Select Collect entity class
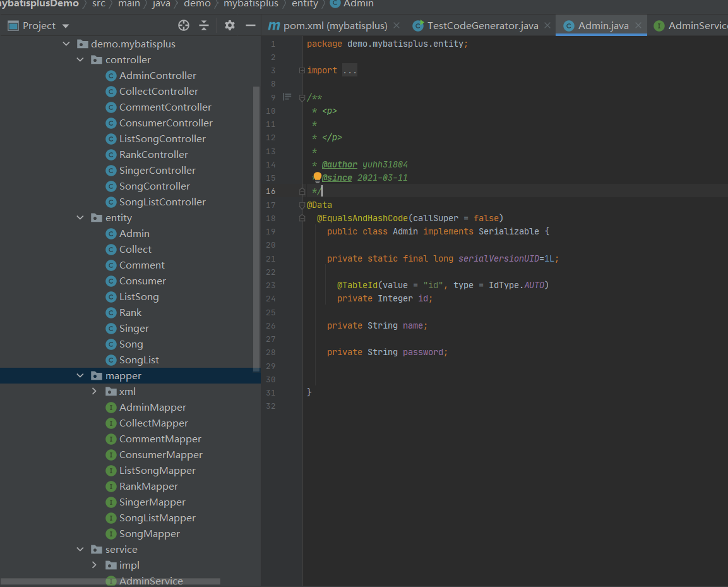This screenshot has height=587, width=728. click(135, 249)
